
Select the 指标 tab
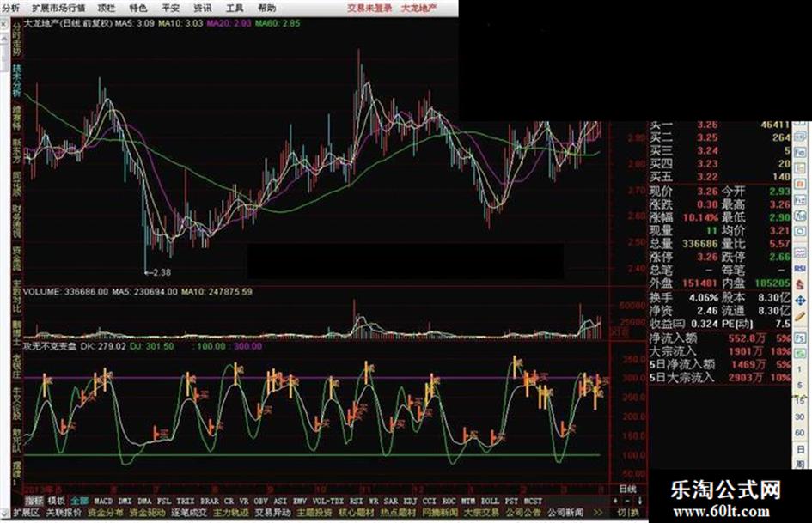[34, 501]
